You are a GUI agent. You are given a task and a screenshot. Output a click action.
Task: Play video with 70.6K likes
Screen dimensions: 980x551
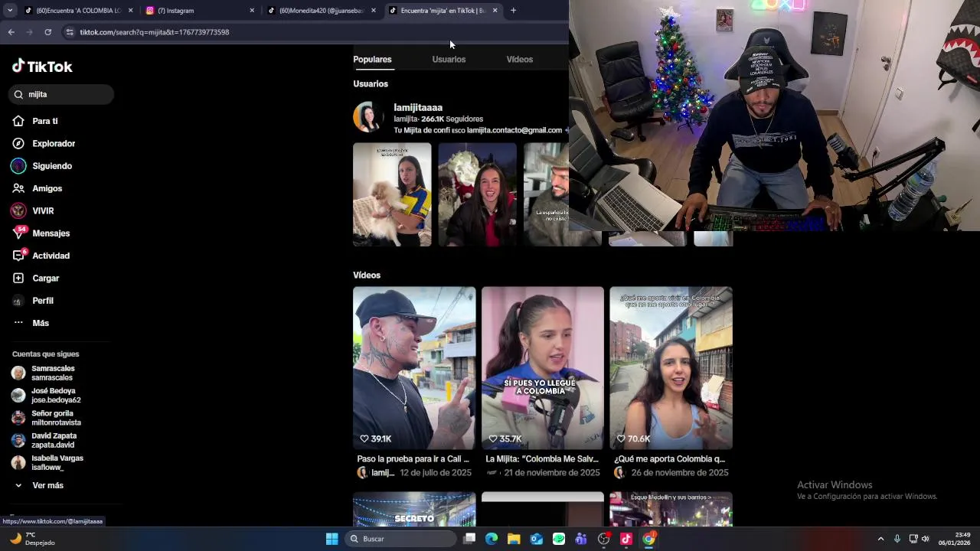pos(671,368)
